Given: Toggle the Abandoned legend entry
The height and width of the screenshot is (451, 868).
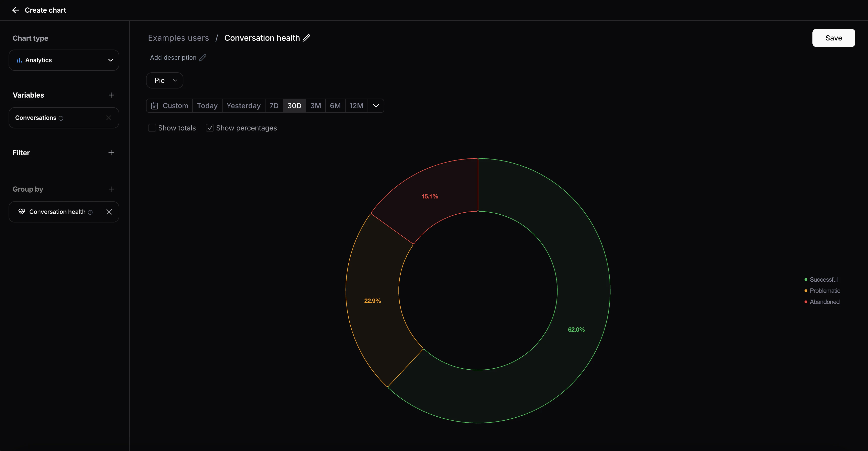Looking at the screenshot, I should [824, 302].
